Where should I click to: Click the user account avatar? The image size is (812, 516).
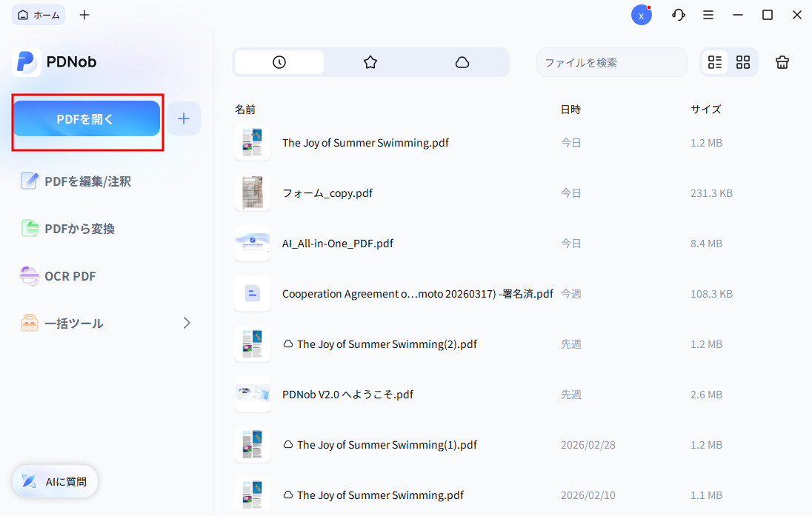[642, 15]
